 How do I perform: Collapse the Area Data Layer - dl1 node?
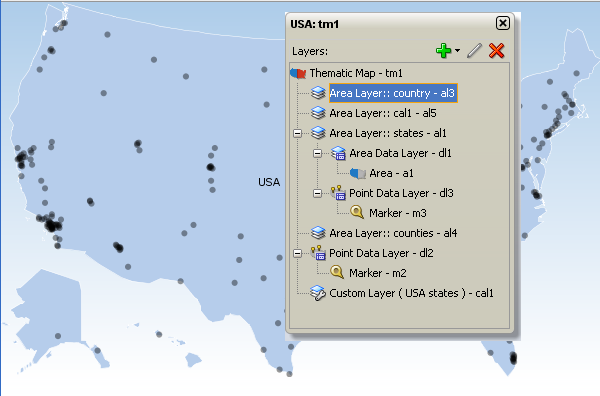coord(317,153)
